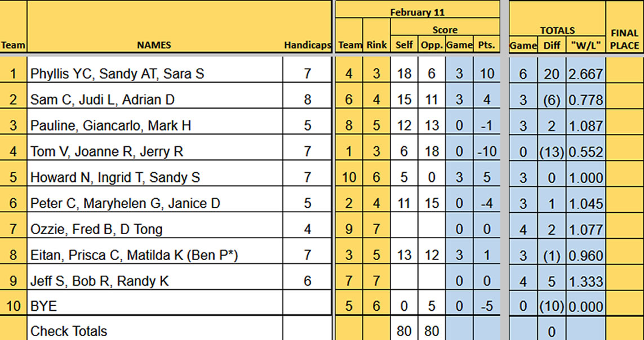
Task: Click the W/L totals column header
Action: point(585,45)
